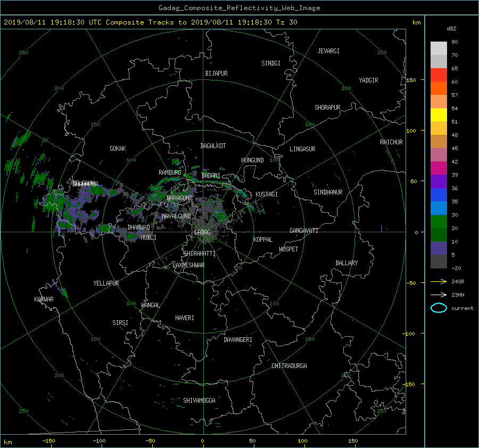The width and height of the screenshot is (479, 448).
Task: Pick the magenta 39 dBZ swatch
Action: coord(439,168)
